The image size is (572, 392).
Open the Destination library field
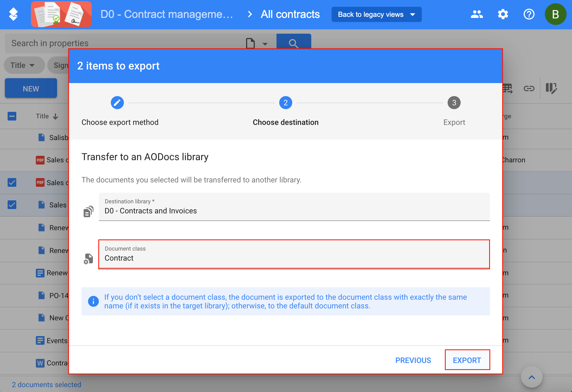[x=294, y=207]
